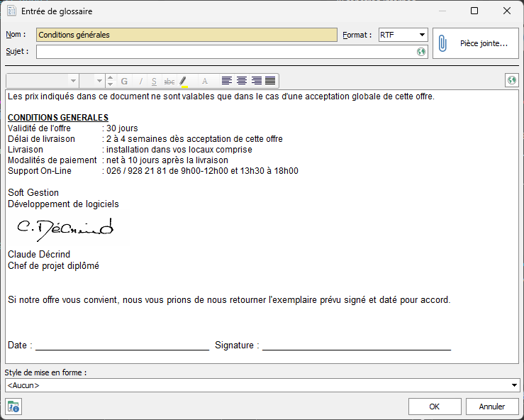
Task: Align text to the left
Action: click(227, 81)
